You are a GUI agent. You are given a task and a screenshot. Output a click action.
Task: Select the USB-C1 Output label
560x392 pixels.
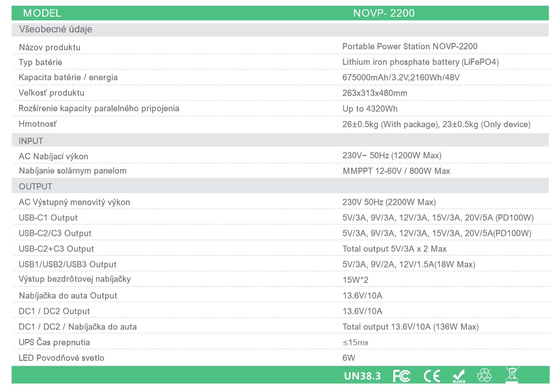point(48,217)
